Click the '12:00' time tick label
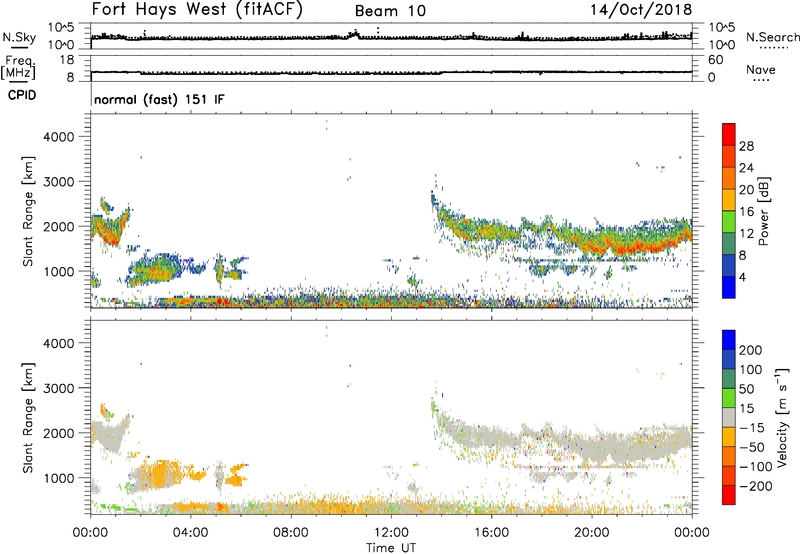This screenshot has width=800, height=554. (391, 533)
